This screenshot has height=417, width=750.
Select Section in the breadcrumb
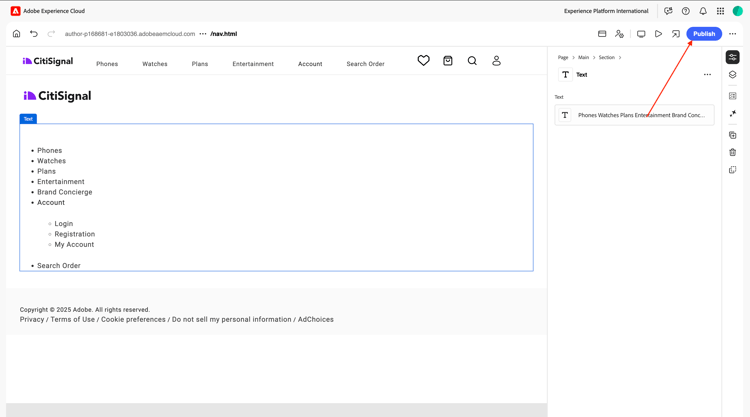click(607, 57)
